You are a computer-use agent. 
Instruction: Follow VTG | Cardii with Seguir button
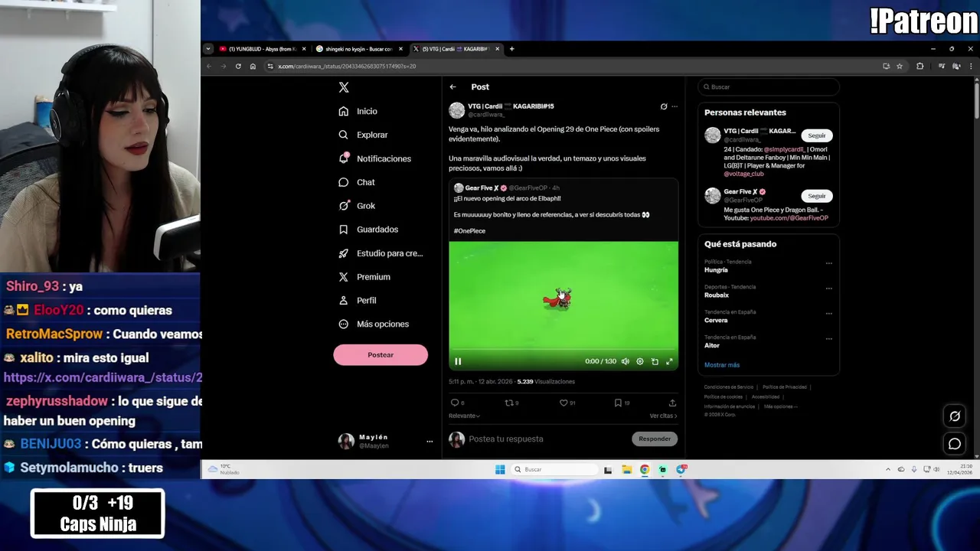(x=817, y=135)
